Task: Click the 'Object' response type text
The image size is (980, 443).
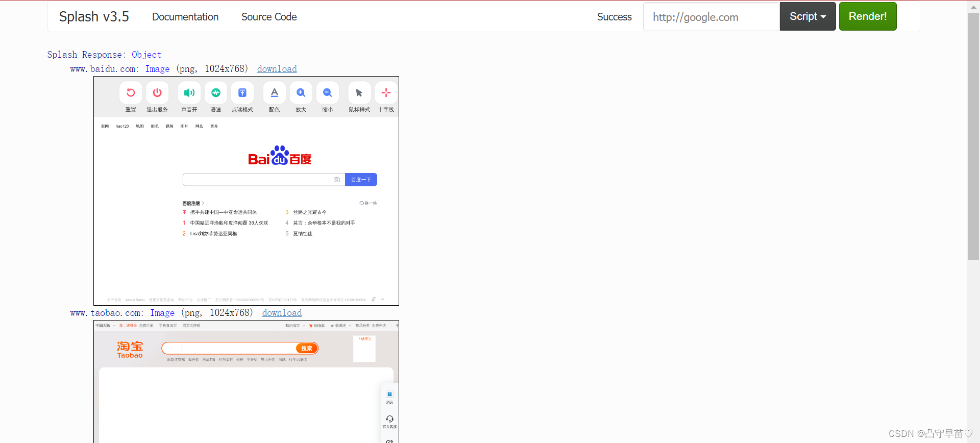Action: click(x=146, y=55)
